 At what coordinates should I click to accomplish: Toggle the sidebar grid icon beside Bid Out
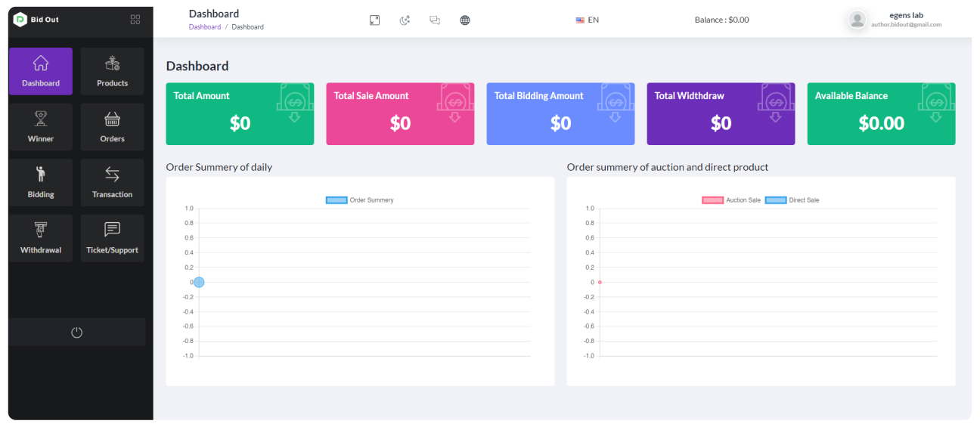click(x=135, y=20)
